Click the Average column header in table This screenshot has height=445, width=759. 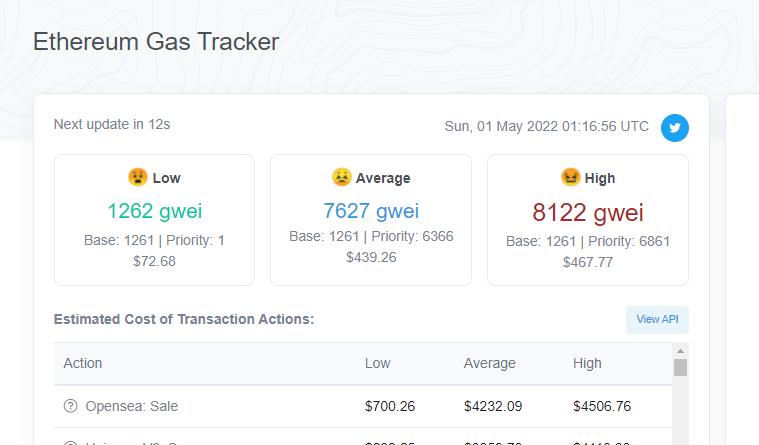tap(490, 363)
